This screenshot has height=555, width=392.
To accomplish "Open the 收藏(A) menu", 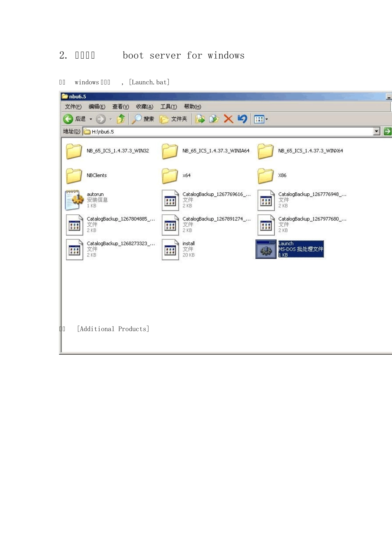I will 144,107.
